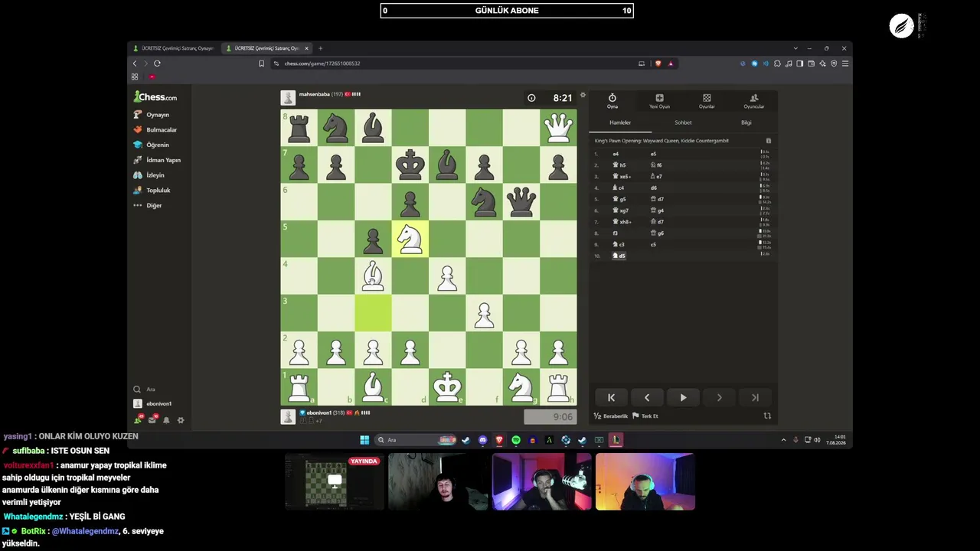Image resolution: width=980 pixels, height=551 pixels.
Task: Select the Yeni Oyun tab
Action: click(659, 101)
